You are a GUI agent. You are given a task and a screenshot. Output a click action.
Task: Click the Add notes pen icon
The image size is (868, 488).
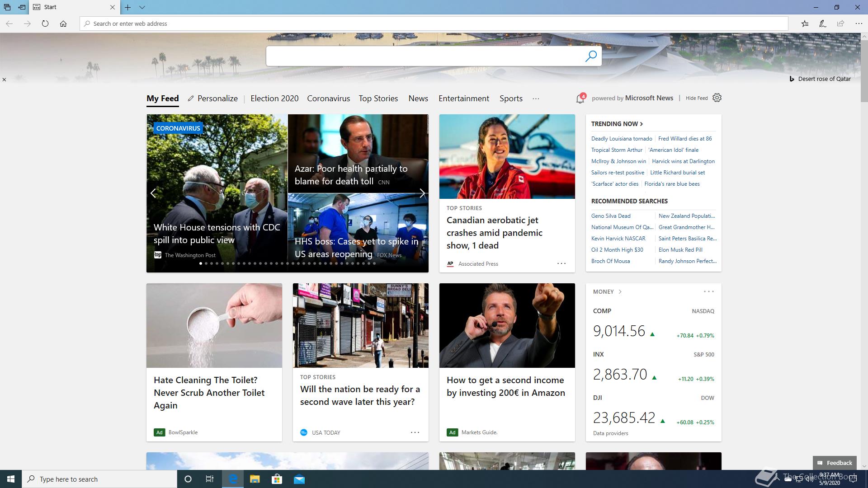point(823,23)
